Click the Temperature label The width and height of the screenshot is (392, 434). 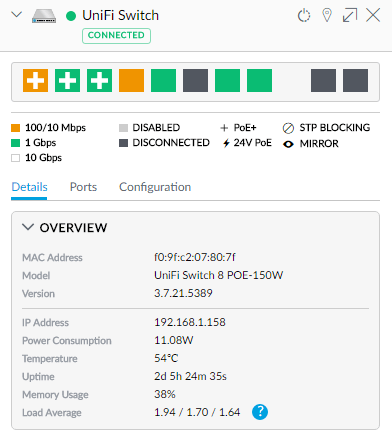click(x=50, y=359)
